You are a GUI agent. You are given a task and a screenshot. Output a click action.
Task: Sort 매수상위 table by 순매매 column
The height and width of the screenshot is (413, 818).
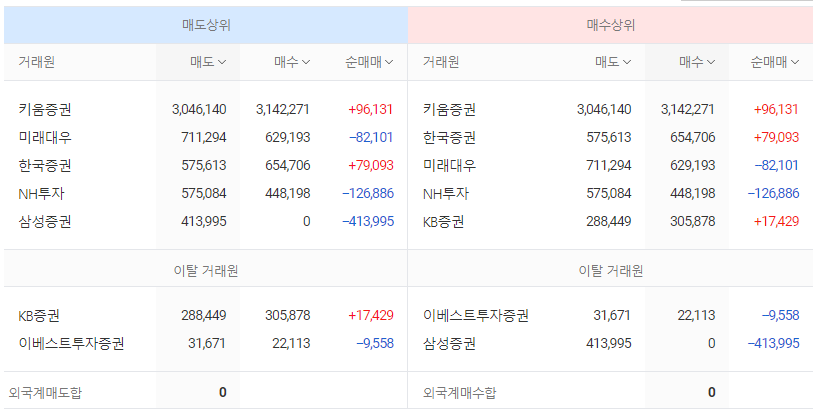tap(775, 62)
